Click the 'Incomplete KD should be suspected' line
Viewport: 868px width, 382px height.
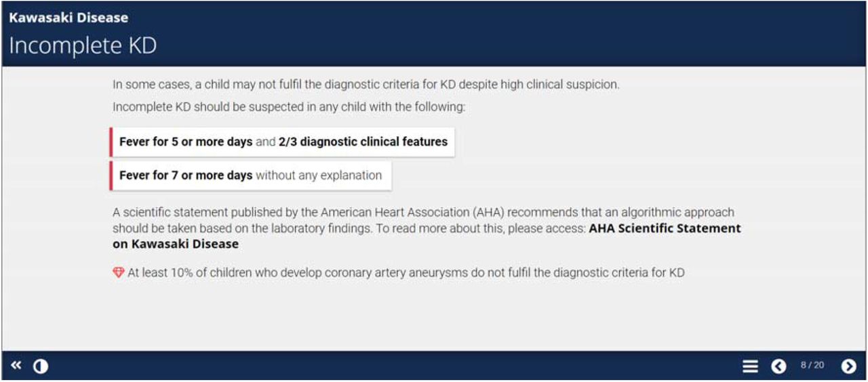289,107
